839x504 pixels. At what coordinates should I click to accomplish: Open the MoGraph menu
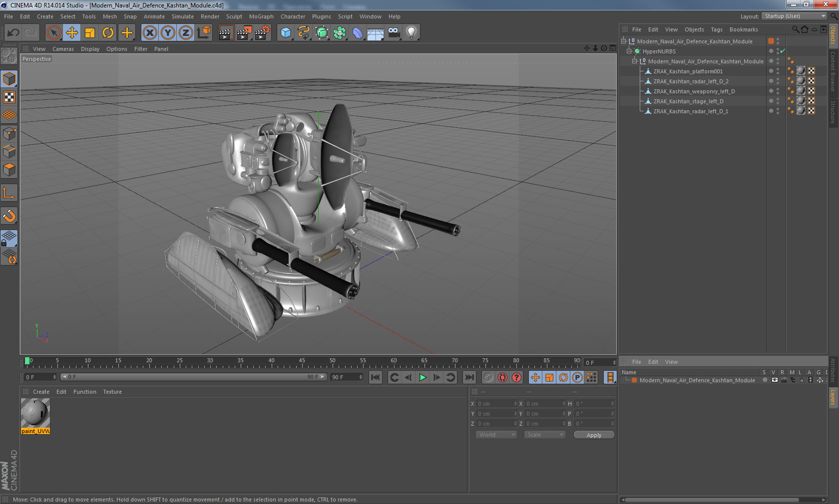tap(261, 16)
